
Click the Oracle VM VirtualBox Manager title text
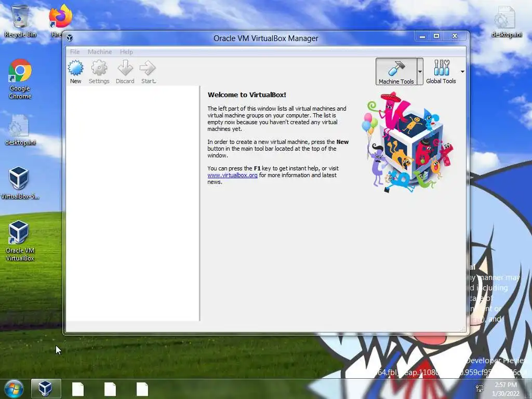tap(265, 38)
